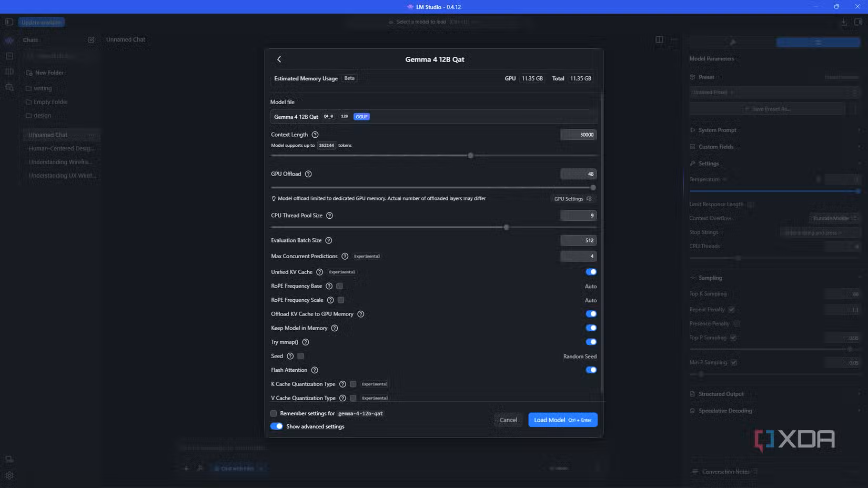Viewport: 868px width, 488px height.
Task: Open Seed help icon
Action: 290,356
